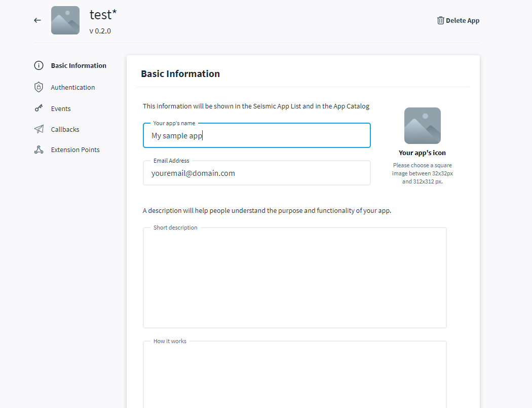This screenshot has width=532, height=408.
Task: Open the Extension Points section
Action: pos(75,150)
